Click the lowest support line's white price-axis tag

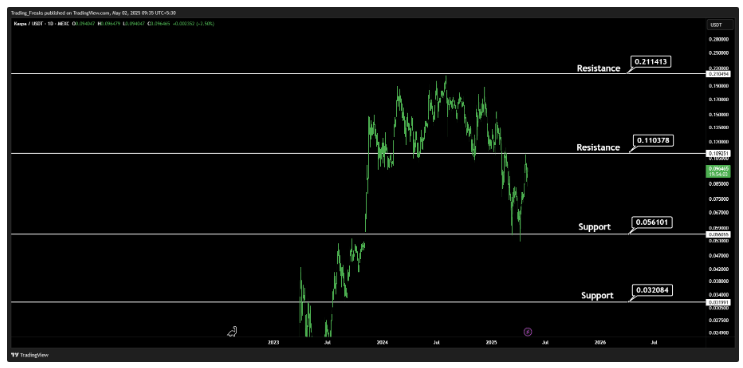point(718,302)
